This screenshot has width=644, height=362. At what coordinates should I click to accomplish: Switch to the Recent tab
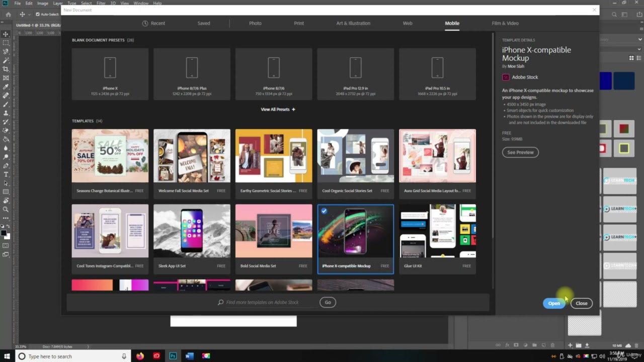coord(153,23)
